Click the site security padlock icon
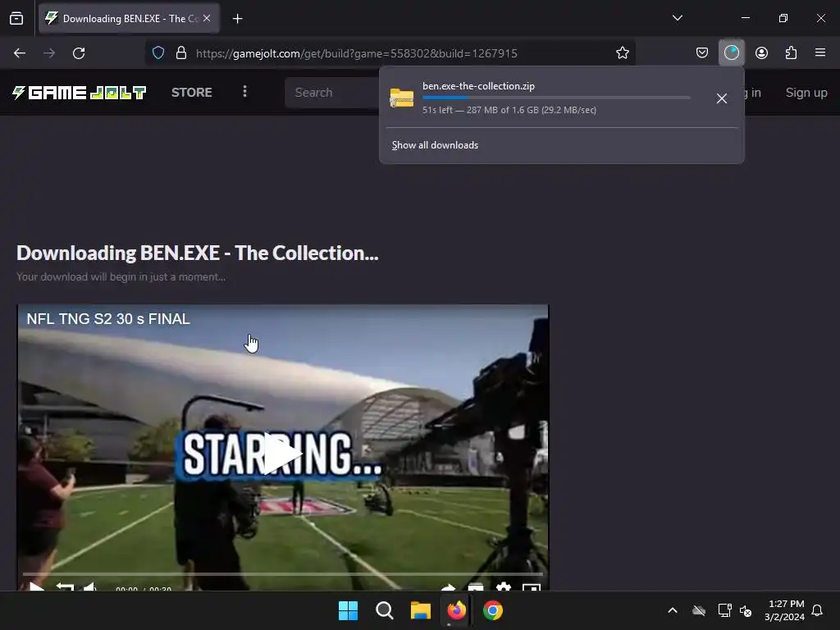This screenshot has height=630, width=840. [181, 53]
